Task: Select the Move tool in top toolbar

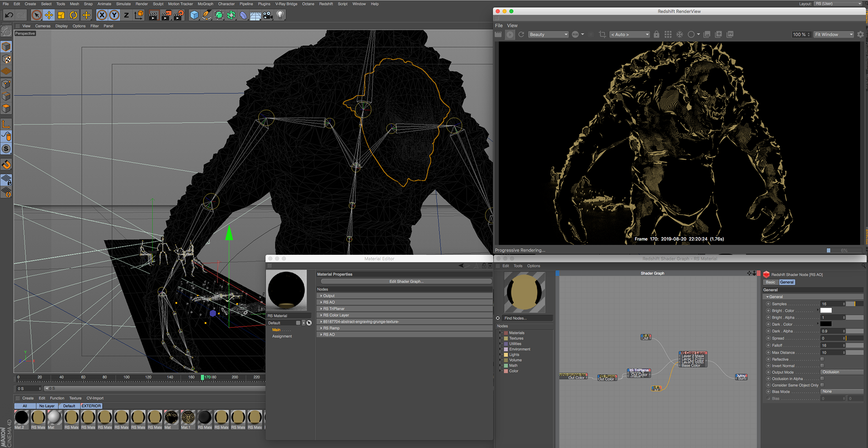Action: [x=49, y=15]
